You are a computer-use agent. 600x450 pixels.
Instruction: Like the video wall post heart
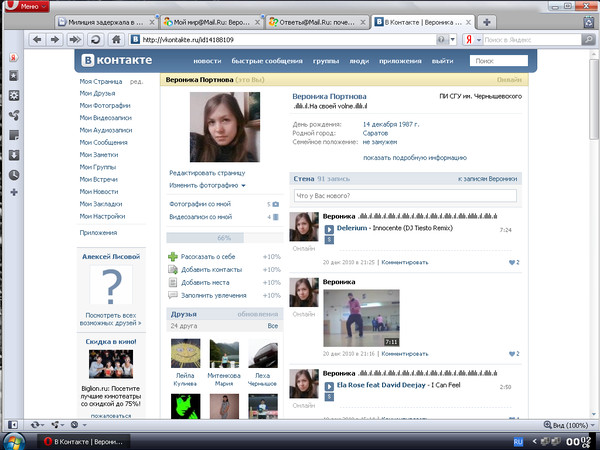coord(514,354)
